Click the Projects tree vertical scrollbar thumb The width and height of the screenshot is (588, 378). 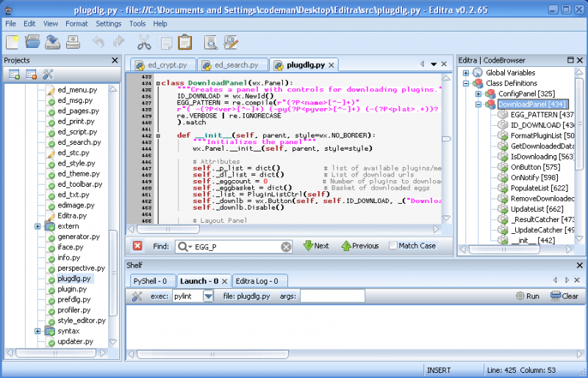coord(112,274)
